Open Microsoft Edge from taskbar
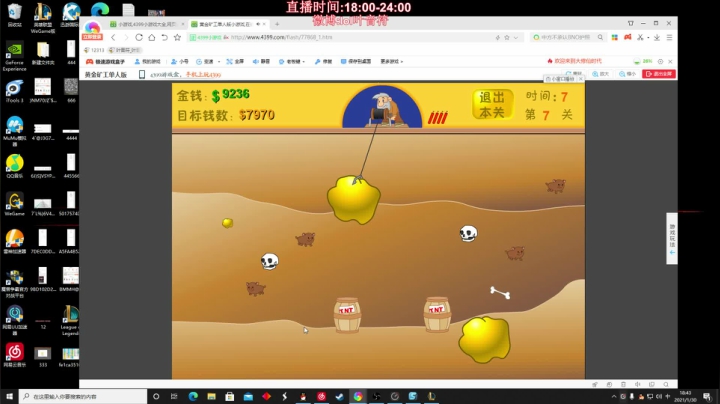The image size is (720, 404). (193, 396)
